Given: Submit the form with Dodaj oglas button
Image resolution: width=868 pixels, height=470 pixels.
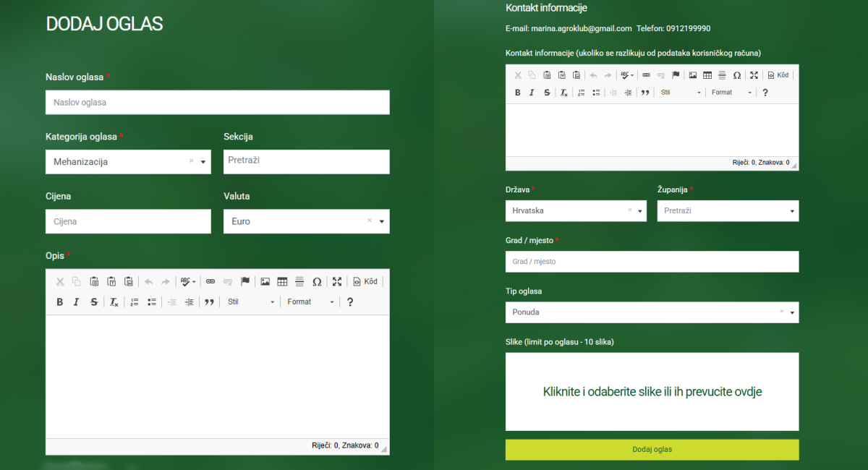Looking at the screenshot, I should click(x=652, y=450).
